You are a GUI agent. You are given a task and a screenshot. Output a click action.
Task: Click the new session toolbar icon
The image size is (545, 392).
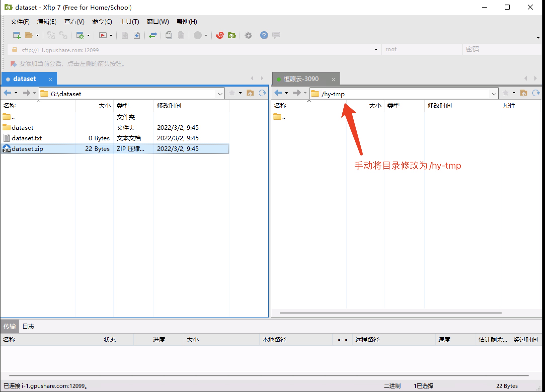pos(17,35)
